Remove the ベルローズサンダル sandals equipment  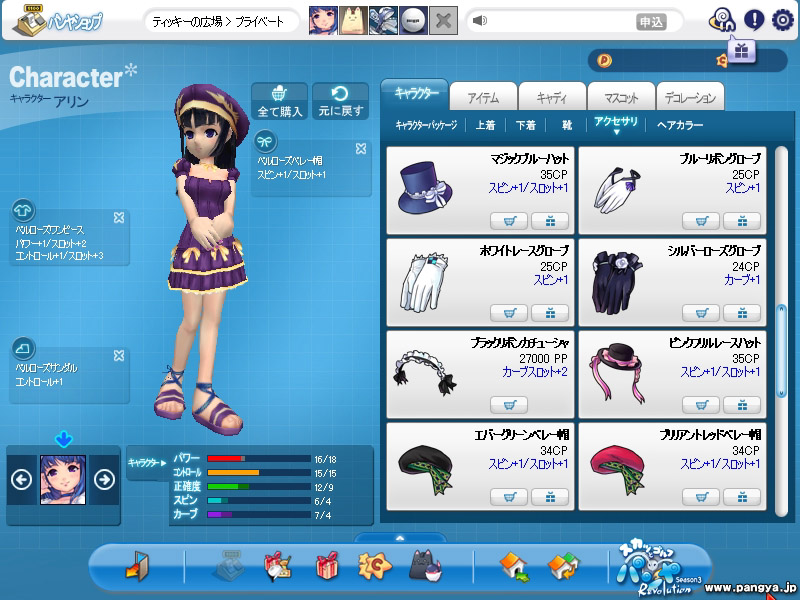[x=119, y=356]
